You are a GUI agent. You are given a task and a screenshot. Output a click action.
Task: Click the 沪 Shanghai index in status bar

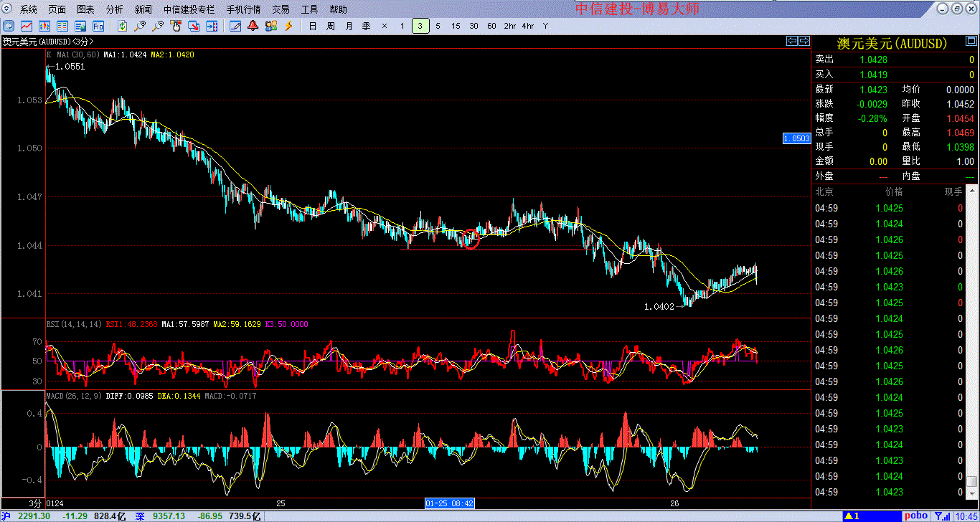click(6, 516)
